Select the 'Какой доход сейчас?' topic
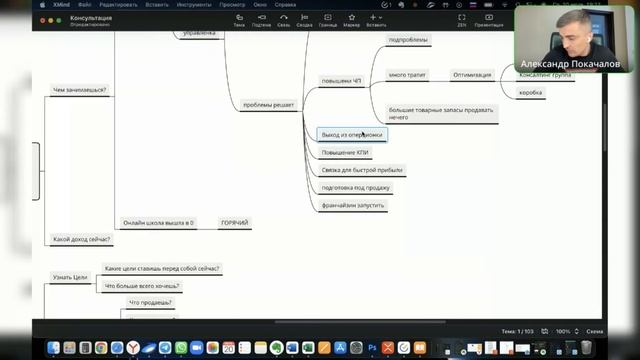This screenshot has width=640, height=360. tap(82, 239)
